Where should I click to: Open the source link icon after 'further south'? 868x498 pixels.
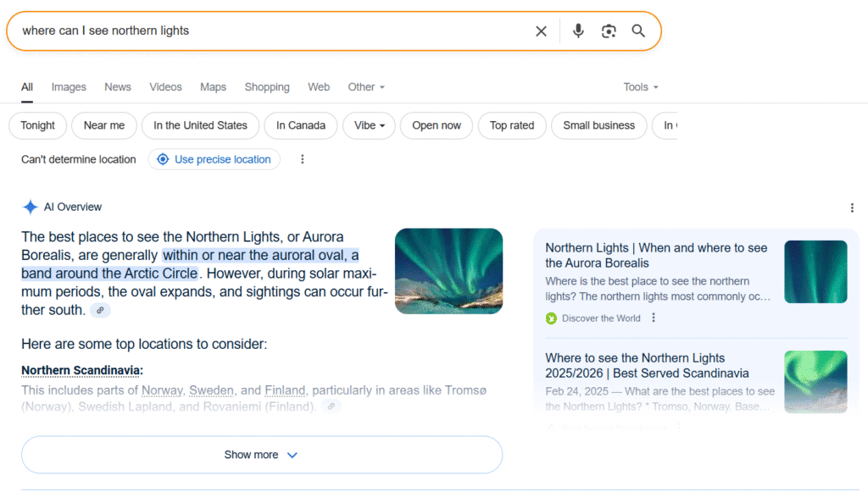click(x=100, y=311)
